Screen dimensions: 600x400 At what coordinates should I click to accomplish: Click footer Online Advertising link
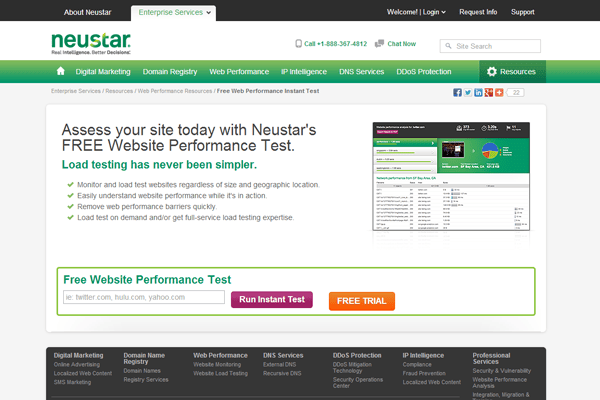click(77, 364)
